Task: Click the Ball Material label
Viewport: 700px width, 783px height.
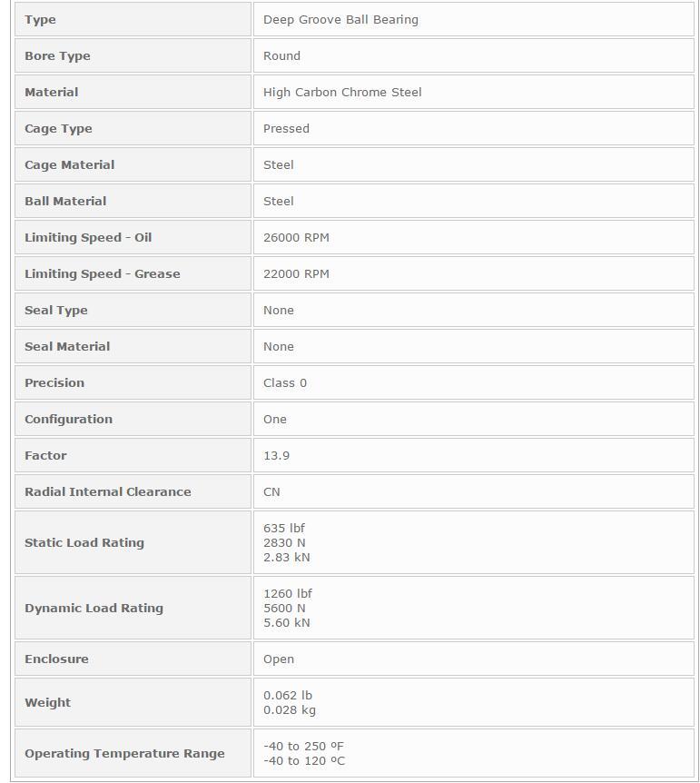Action: (65, 201)
